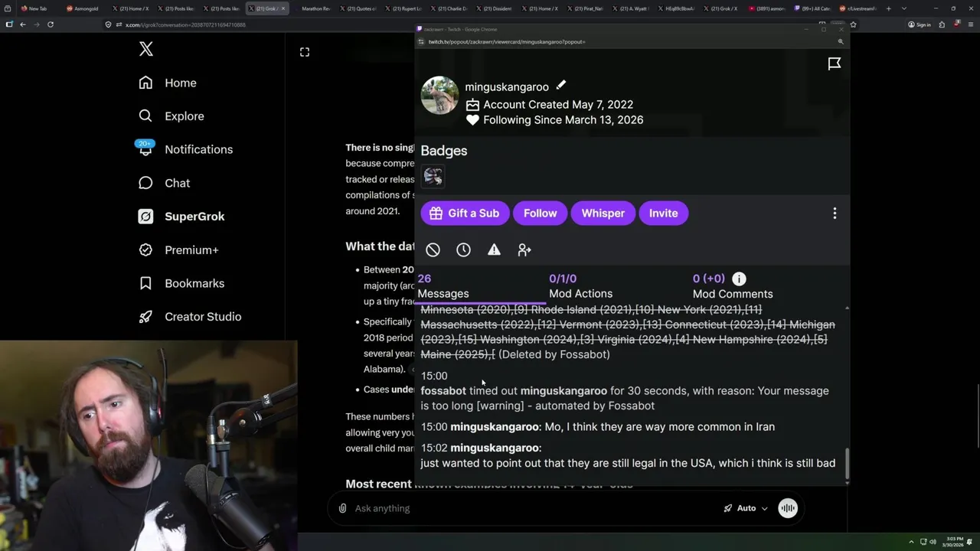Image resolution: width=980 pixels, height=551 pixels.
Task: Click the Twitch popout URL bar
Action: [628, 42]
